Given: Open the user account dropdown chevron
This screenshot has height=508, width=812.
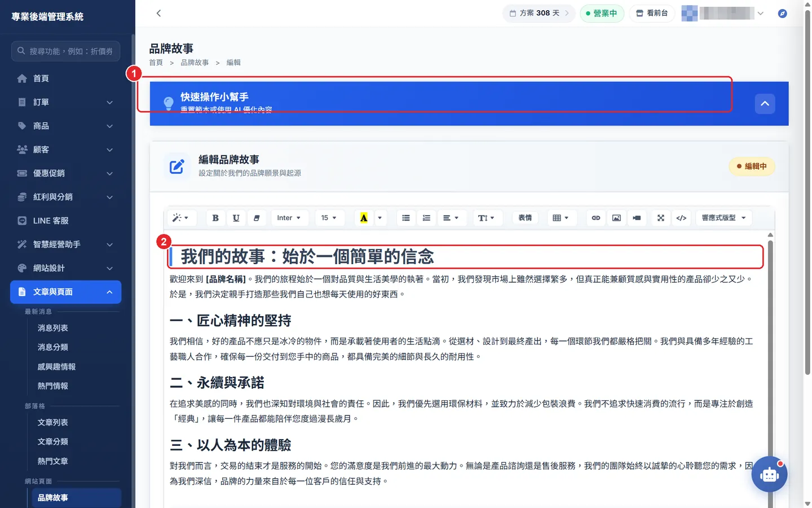Looking at the screenshot, I should click(x=760, y=13).
